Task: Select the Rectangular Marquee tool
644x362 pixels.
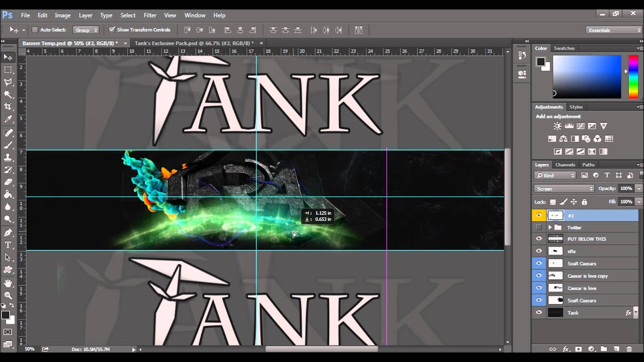Action: (8, 70)
